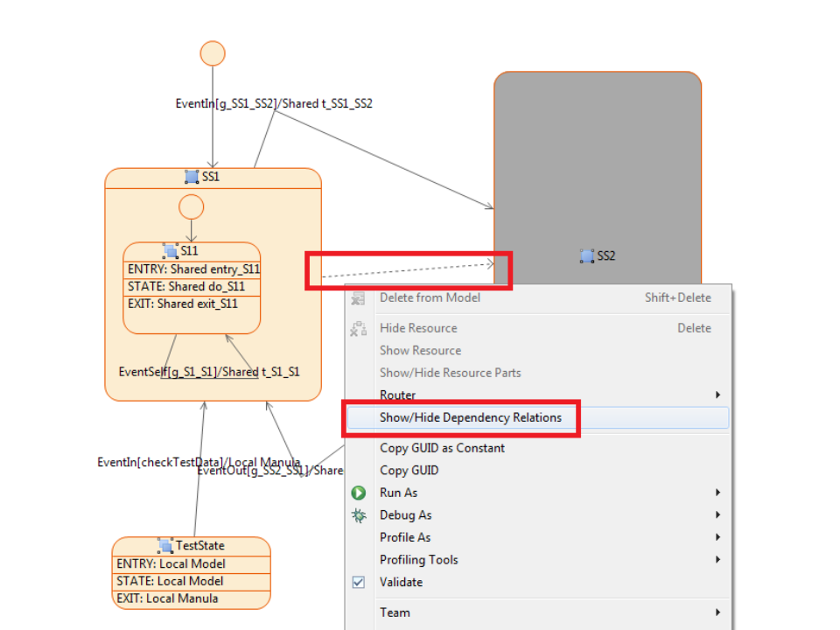Expand the Router submenu arrow
This screenshot has width=840, height=630.
coord(717,395)
